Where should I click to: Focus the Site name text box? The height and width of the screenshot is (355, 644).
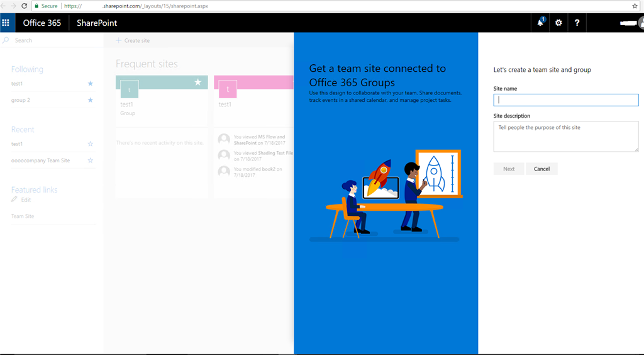click(566, 100)
